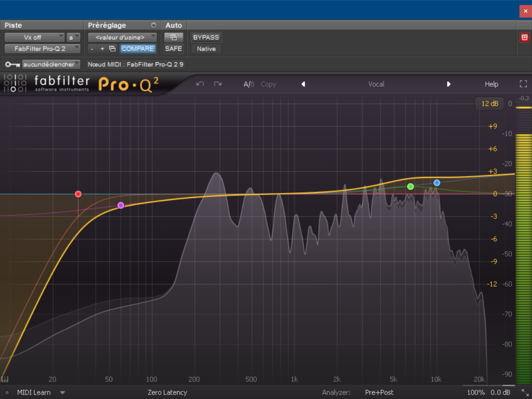Open the Help menu
Image resolution: width=532 pixels, height=399 pixels.
click(x=491, y=84)
